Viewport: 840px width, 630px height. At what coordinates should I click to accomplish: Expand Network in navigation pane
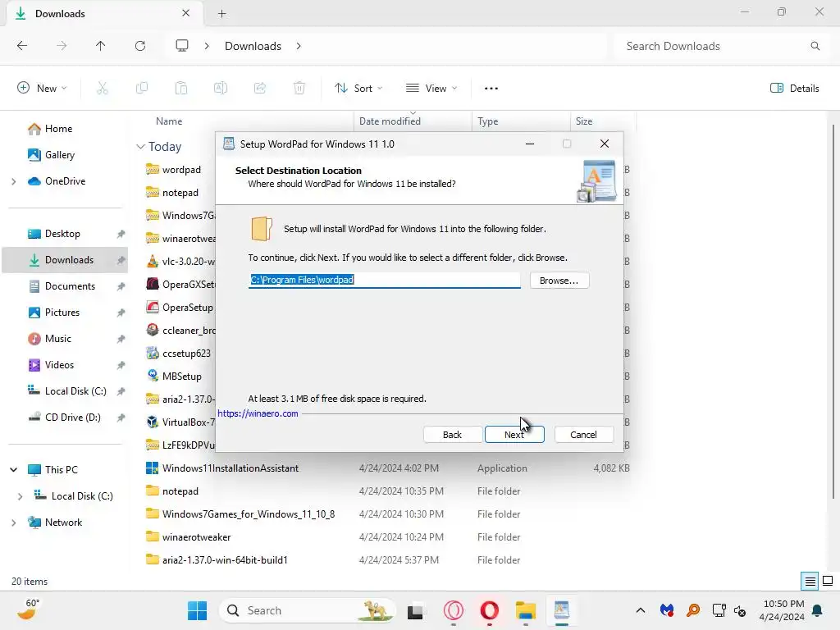click(13, 523)
